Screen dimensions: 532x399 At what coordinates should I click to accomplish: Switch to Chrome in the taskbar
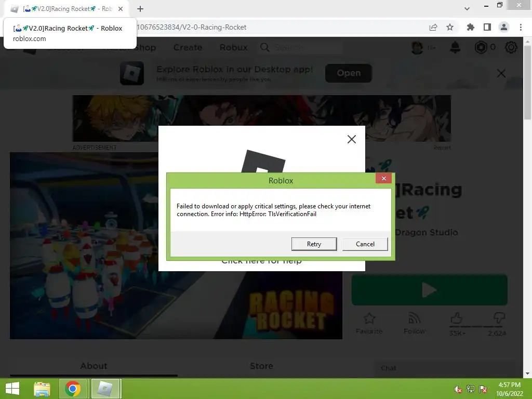(73, 389)
